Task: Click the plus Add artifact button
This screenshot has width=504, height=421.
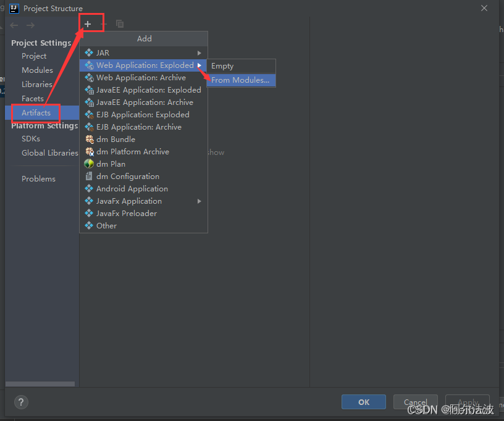Action: pyautogui.click(x=88, y=24)
